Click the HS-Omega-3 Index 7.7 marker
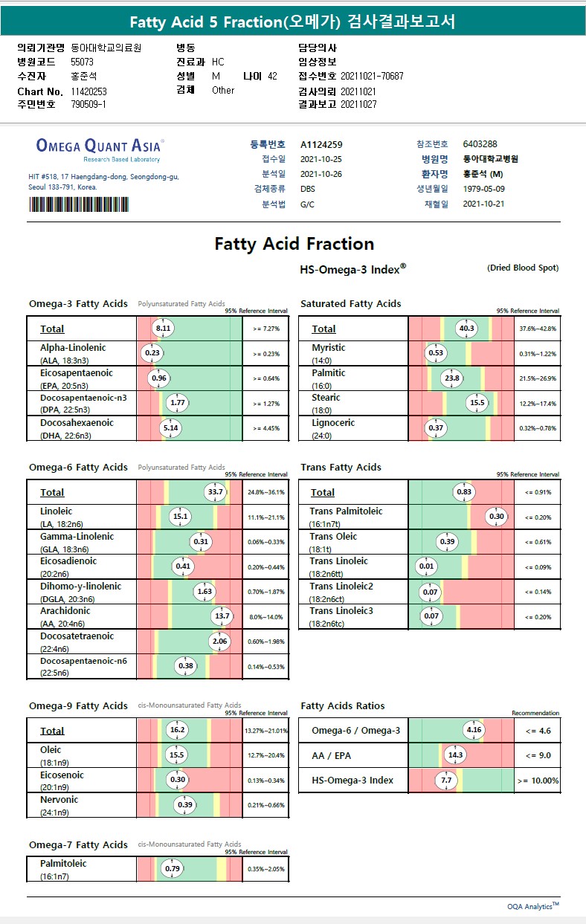The width and height of the screenshot is (586, 924). [x=446, y=781]
